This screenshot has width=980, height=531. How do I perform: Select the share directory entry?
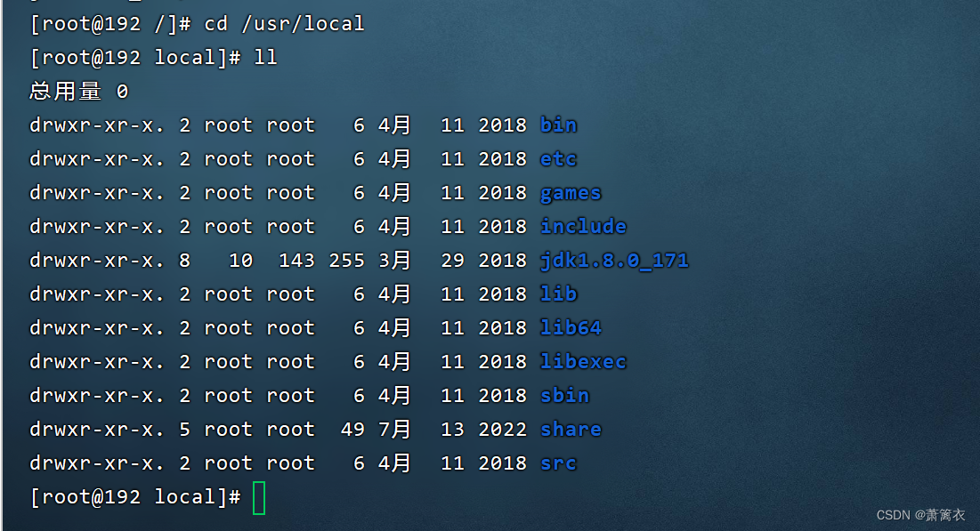coord(571,429)
